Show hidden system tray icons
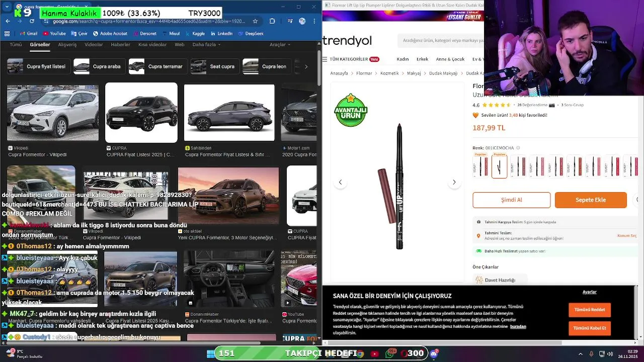This screenshot has height=362, width=644. tap(580, 354)
